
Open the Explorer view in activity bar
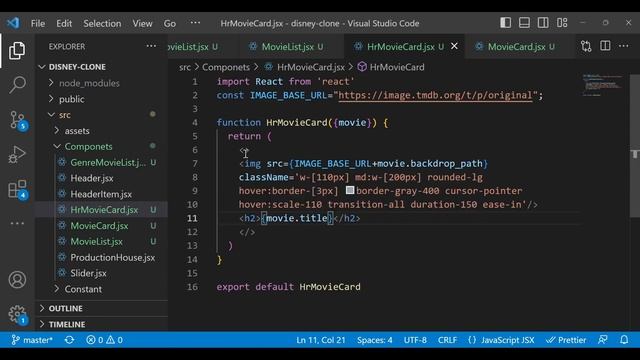[17, 51]
